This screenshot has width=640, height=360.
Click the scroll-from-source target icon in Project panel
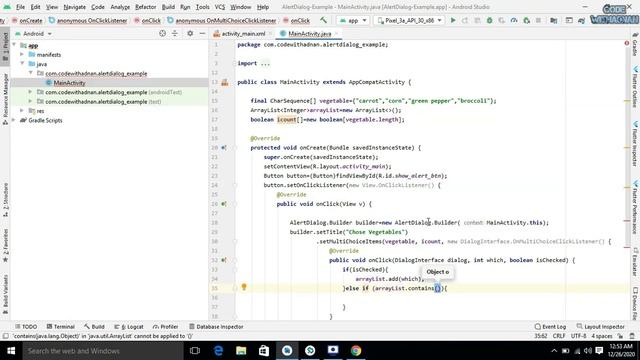[x=162, y=33]
